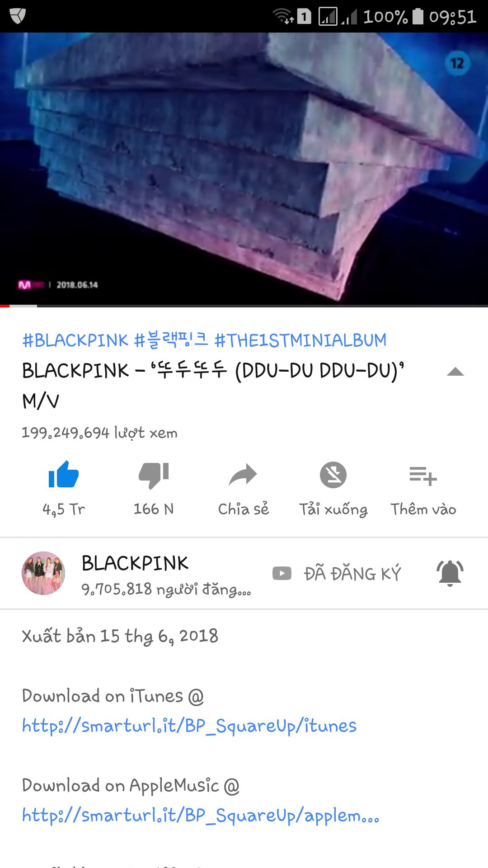Tap the blue thumbs-up like icon
This screenshot has width=488, height=868.
click(x=63, y=475)
